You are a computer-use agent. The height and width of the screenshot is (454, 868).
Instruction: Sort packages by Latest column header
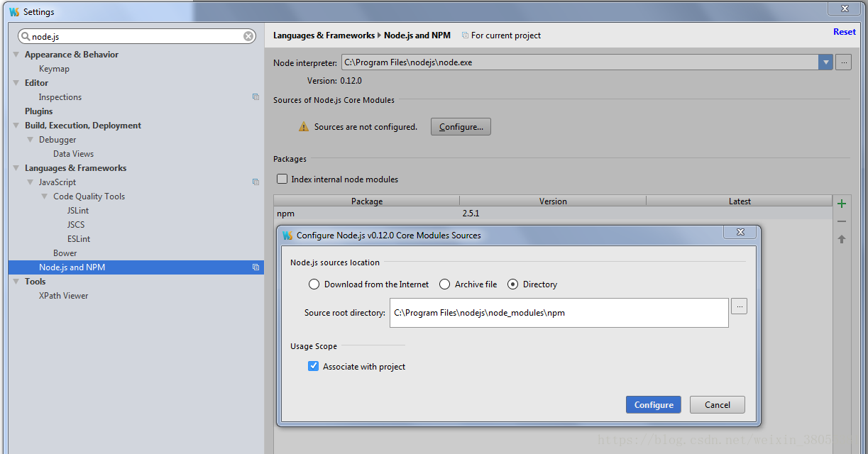point(740,201)
